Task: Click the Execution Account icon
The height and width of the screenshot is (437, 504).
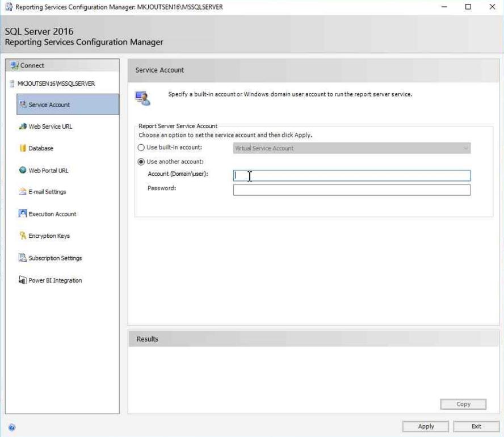Action: [x=23, y=213]
